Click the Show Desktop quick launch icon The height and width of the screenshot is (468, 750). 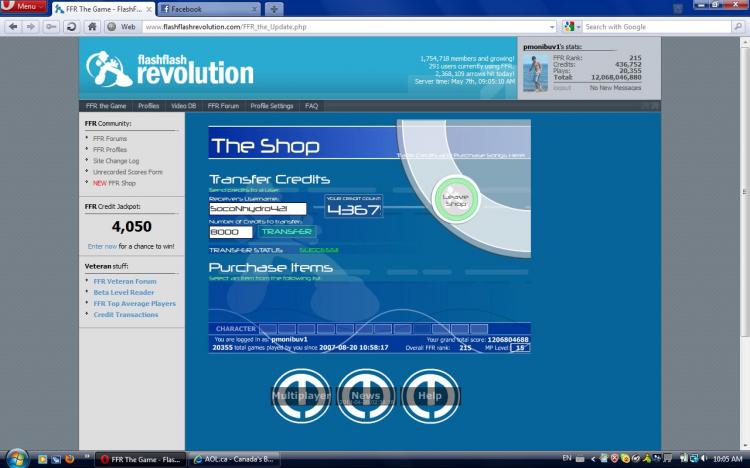click(x=55, y=459)
